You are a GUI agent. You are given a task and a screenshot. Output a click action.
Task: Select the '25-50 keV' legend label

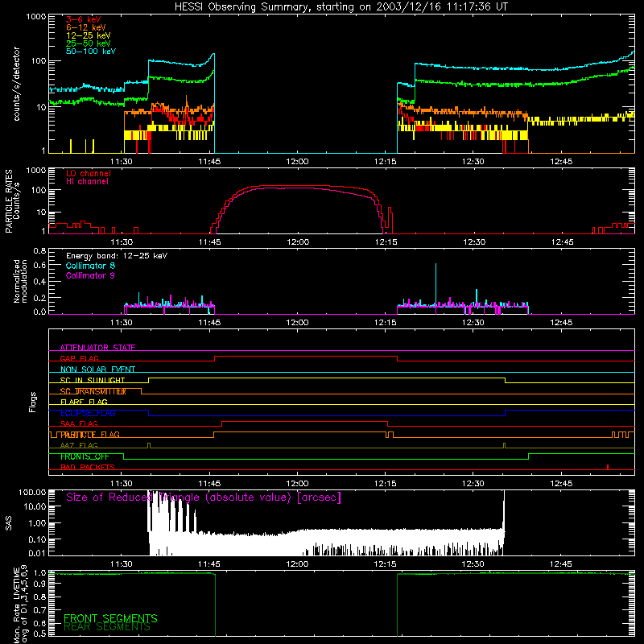[x=89, y=43]
